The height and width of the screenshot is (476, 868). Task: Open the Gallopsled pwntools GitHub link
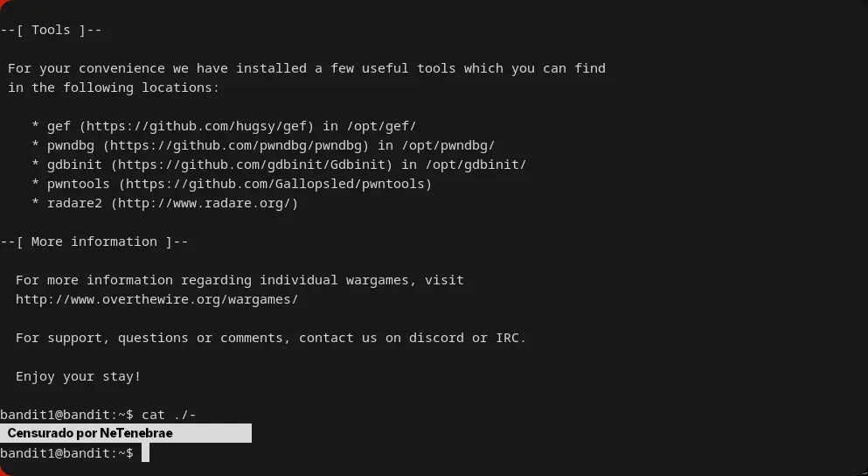click(275, 184)
